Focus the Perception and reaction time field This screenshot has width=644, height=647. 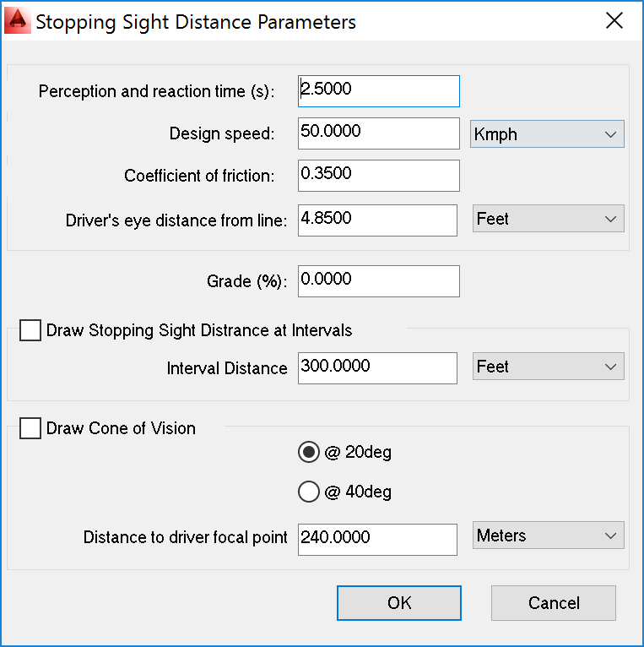379,91
